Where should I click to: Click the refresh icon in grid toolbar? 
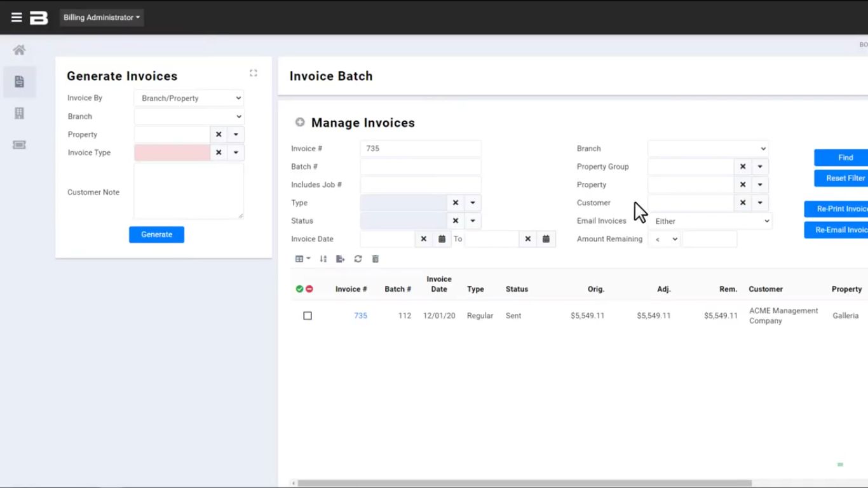pos(358,259)
